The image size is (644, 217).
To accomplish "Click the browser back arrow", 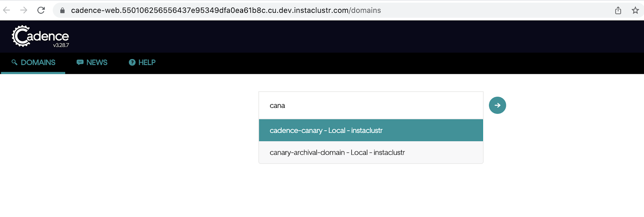I will pyautogui.click(x=7, y=10).
